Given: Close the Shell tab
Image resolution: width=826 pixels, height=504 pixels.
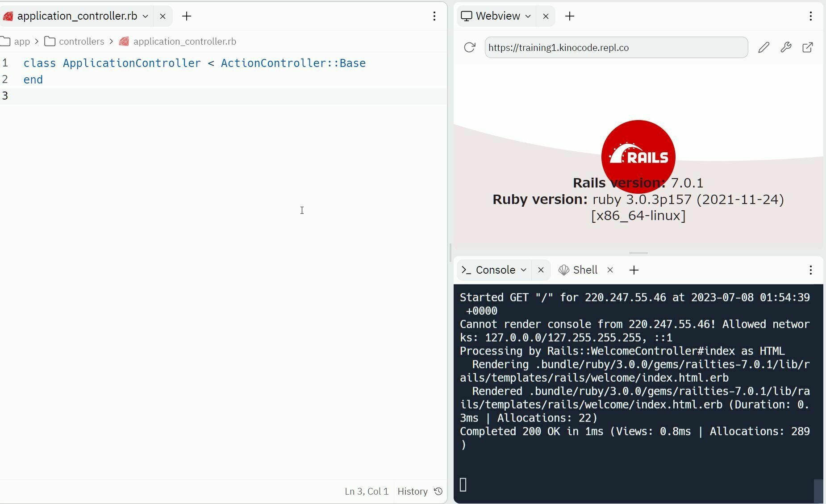Looking at the screenshot, I should [x=610, y=270].
